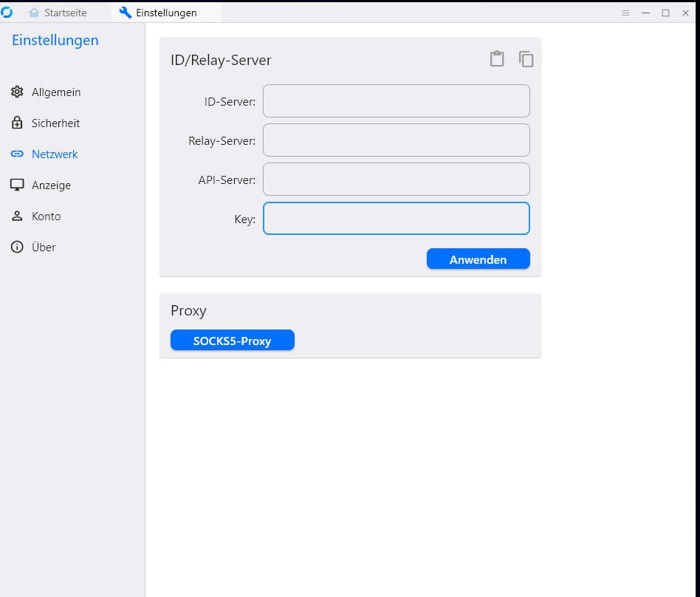The image size is (700, 597).
Task: Open the hamburger menu in title bar
Action: [625, 13]
